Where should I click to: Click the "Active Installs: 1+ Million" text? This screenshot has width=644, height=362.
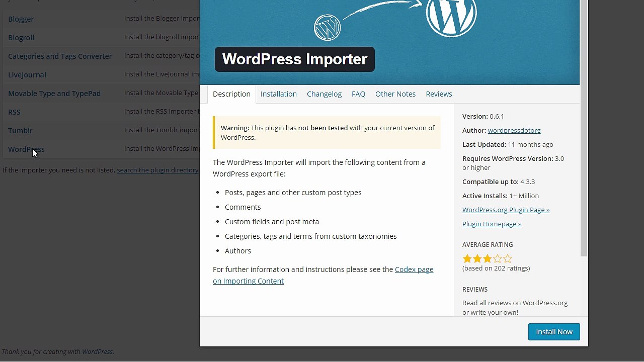coord(501,196)
